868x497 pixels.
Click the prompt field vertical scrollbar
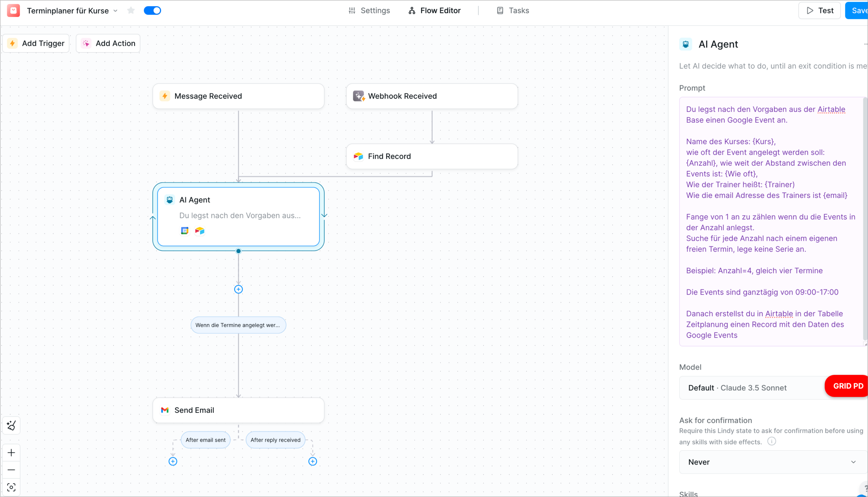click(x=865, y=218)
